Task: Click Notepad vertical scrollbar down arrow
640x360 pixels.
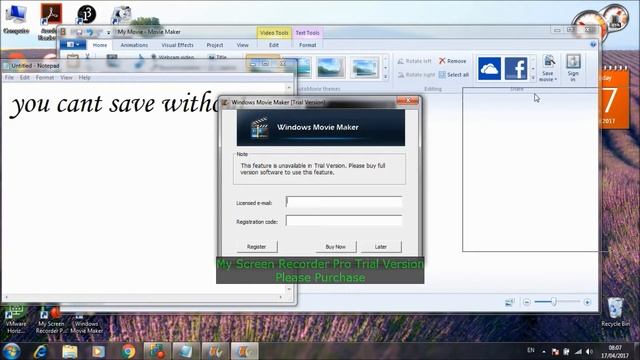Action: click(289, 289)
